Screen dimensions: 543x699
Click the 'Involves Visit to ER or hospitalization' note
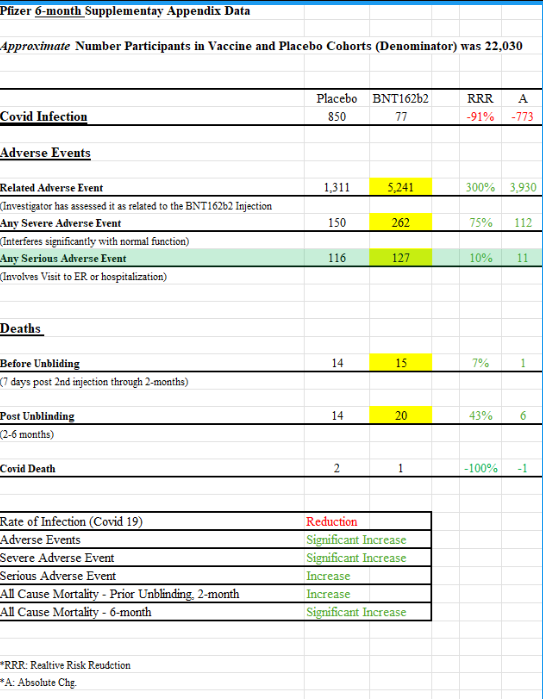click(x=83, y=276)
